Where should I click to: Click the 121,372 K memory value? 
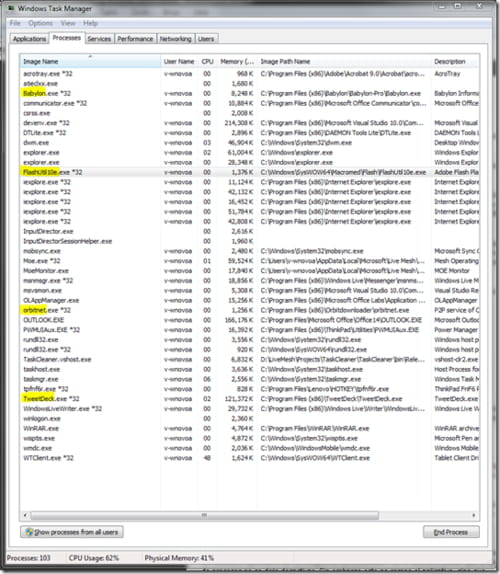click(239, 399)
